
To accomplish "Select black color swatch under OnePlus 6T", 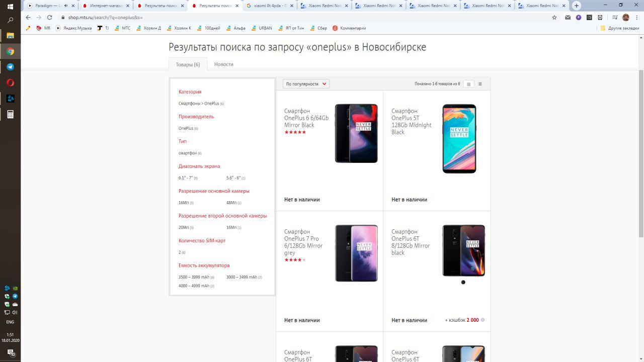I will (x=463, y=282).
